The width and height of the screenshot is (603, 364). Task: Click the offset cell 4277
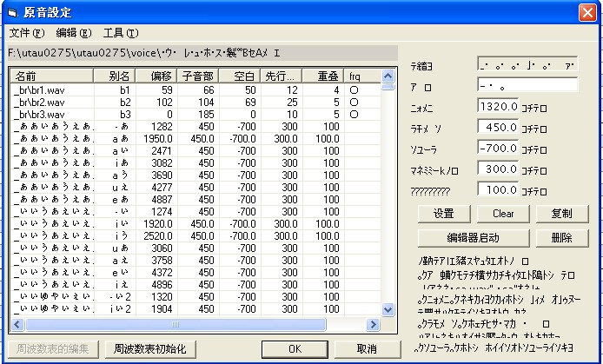[x=162, y=188]
